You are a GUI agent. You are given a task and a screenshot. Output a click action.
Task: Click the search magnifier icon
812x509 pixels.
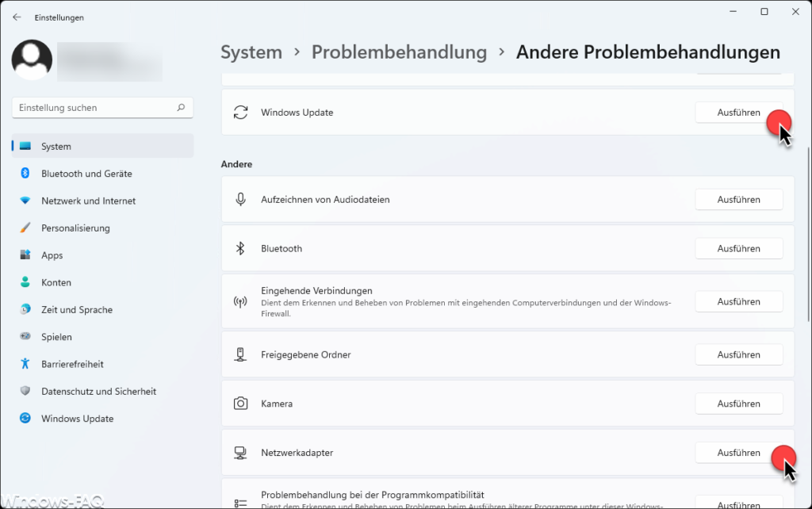click(x=181, y=108)
